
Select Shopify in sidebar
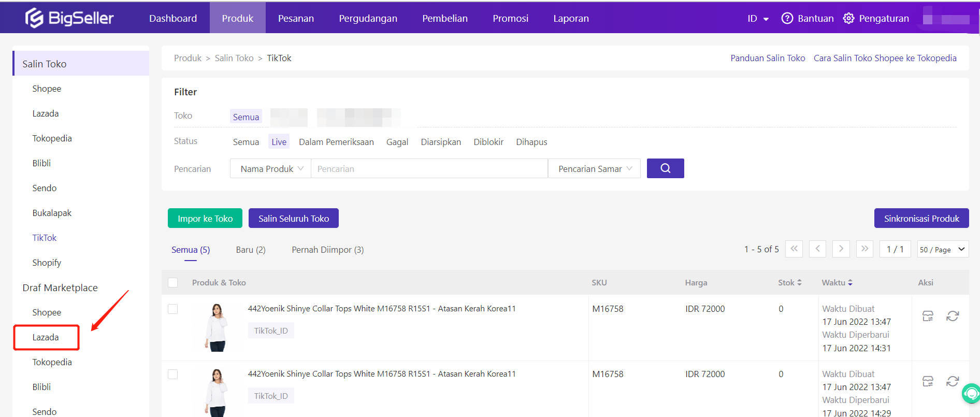coord(47,263)
